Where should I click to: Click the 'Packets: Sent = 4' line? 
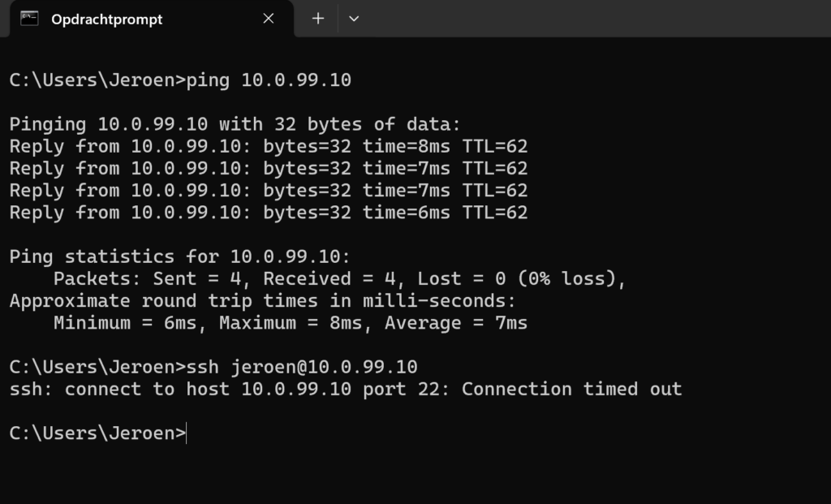point(340,278)
